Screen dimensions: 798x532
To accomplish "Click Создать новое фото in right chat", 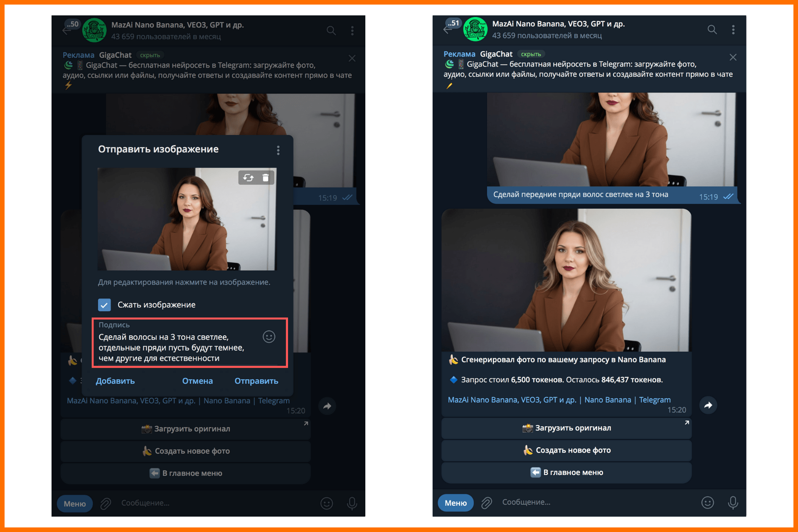I will (x=566, y=450).
